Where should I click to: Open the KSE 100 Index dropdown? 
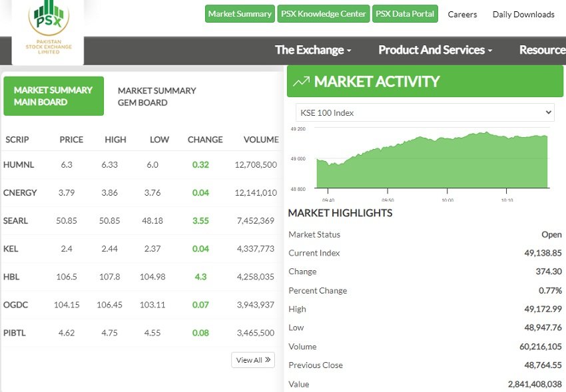[425, 112]
